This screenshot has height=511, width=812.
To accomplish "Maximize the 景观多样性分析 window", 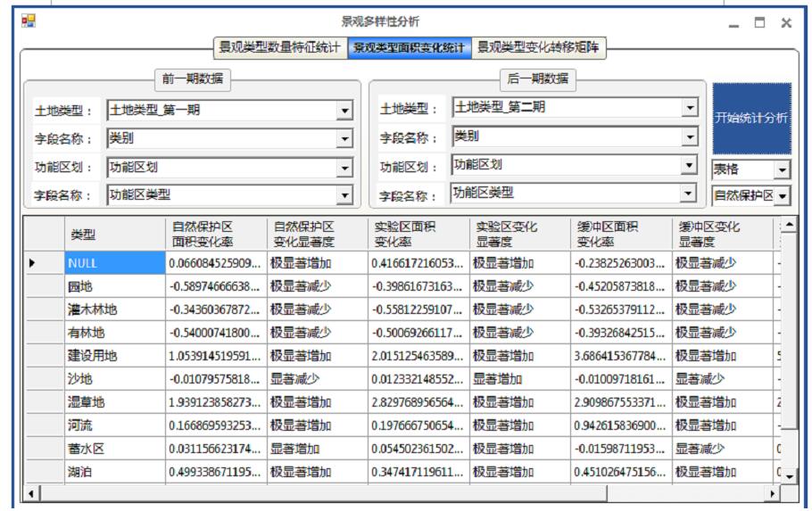I will (759, 23).
